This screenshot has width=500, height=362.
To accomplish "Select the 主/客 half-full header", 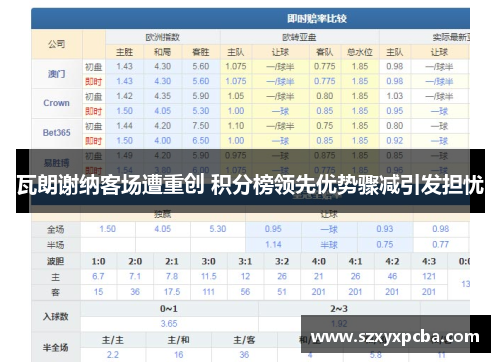I will tap(244, 340).
